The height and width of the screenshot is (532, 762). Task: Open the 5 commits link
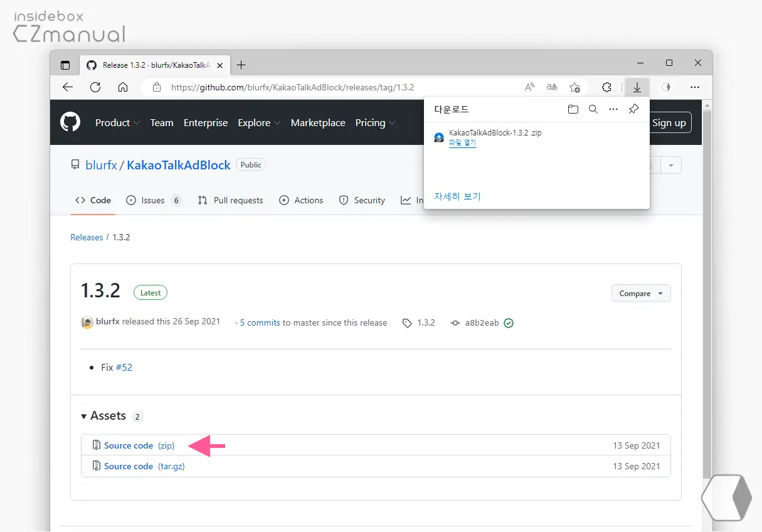260,322
